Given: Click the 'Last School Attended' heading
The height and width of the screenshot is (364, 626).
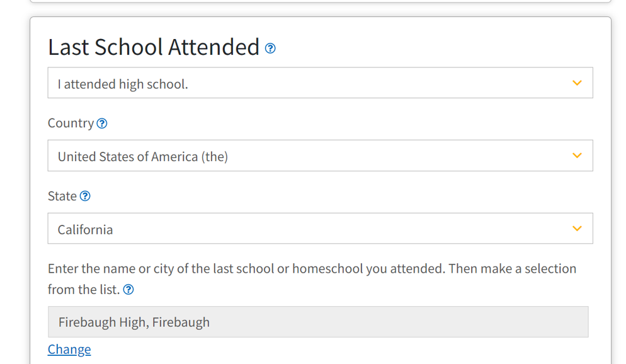Looking at the screenshot, I should point(154,47).
